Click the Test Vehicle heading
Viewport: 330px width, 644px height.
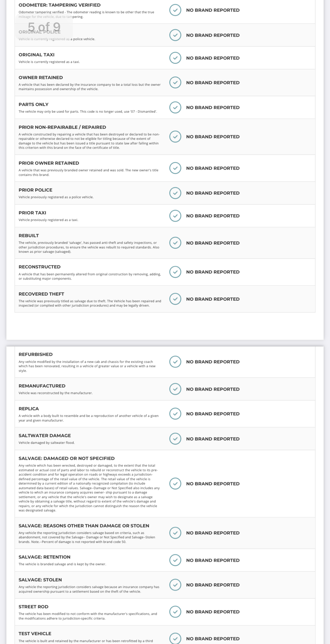click(x=35, y=633)
